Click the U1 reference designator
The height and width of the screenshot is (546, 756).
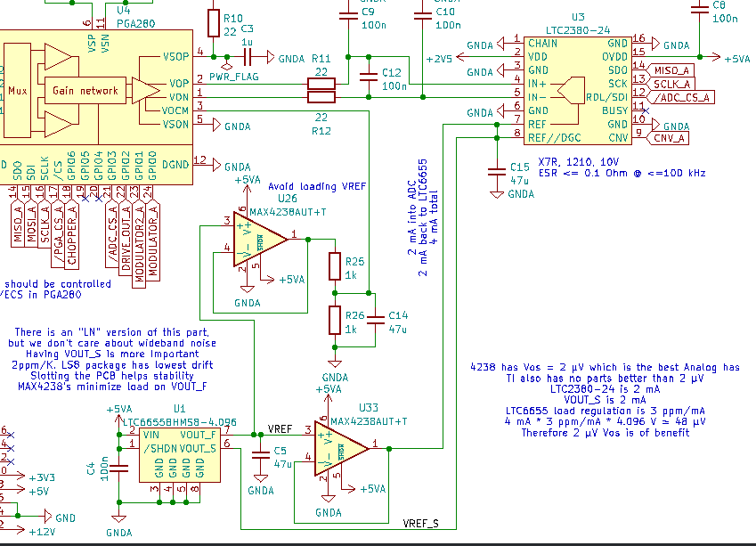(x=179, y=409)
